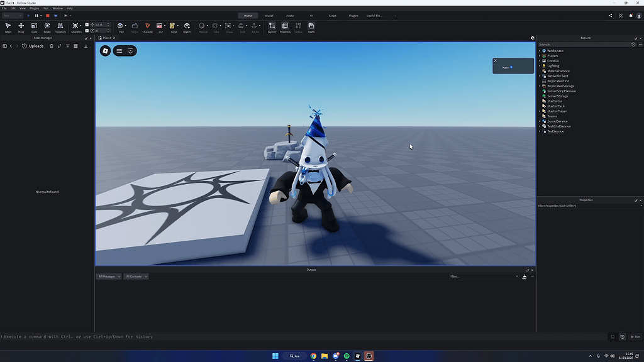Select the Place1 document tab

point(107,38)
